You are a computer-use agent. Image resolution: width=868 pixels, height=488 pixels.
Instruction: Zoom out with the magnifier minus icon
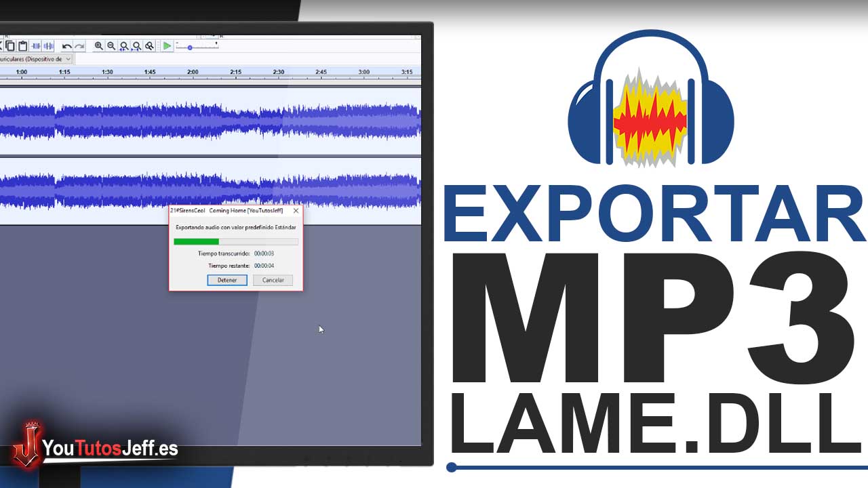coord(111,46)
